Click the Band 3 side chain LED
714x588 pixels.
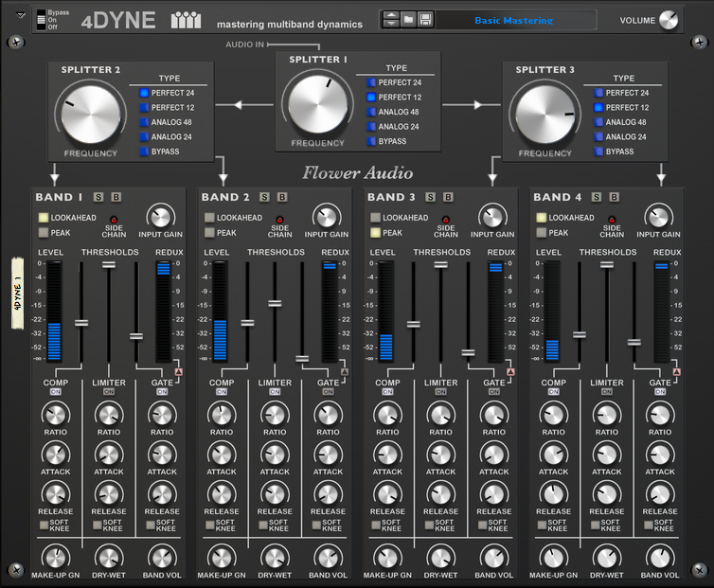tap(445, 220)
